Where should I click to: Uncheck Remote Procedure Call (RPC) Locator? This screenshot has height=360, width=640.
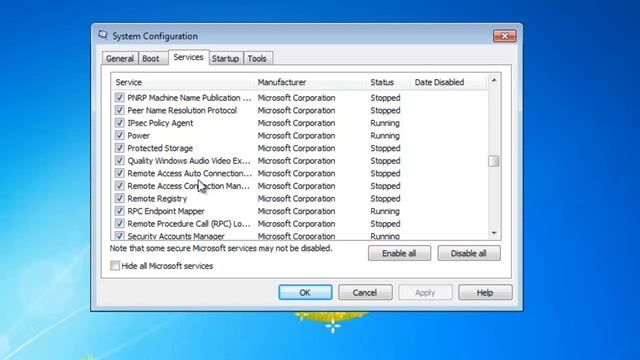(x=119, y=224)
